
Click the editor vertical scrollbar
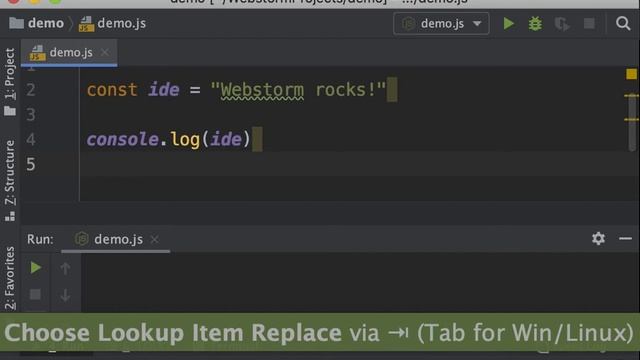pyautogui.click(x=633, y=122)
